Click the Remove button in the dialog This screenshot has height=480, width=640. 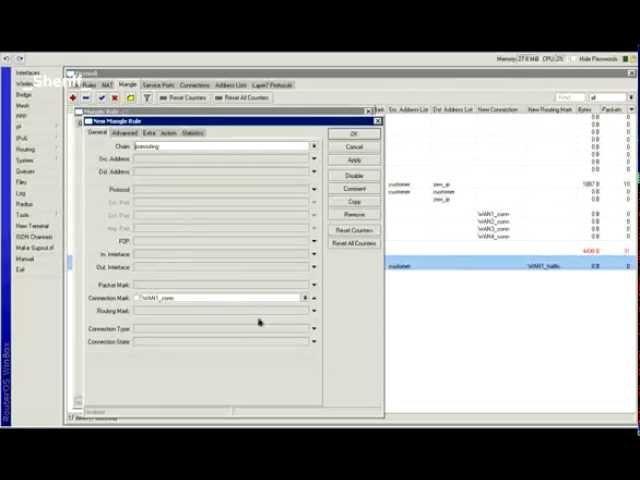pyautogui.click(x=354, y=215)
